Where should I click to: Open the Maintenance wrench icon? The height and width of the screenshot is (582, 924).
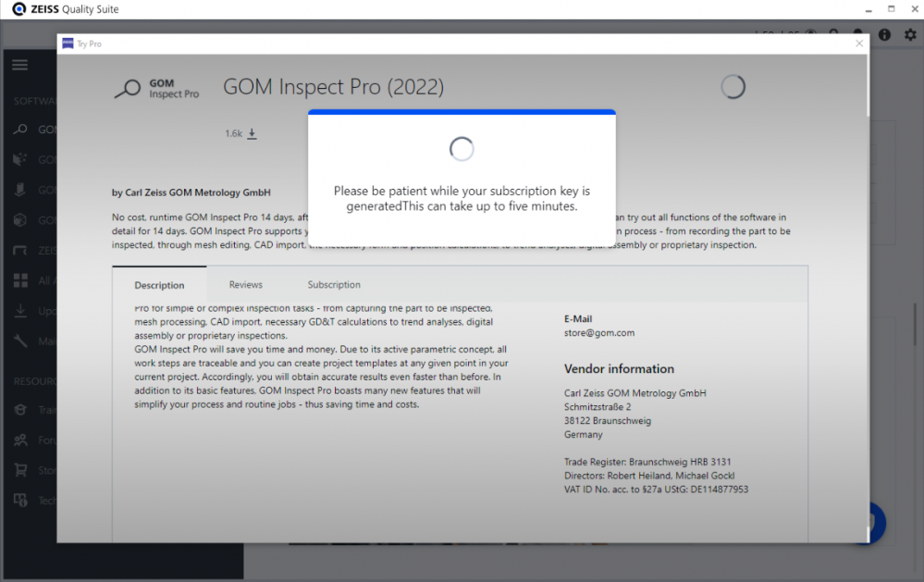(19, 341)
